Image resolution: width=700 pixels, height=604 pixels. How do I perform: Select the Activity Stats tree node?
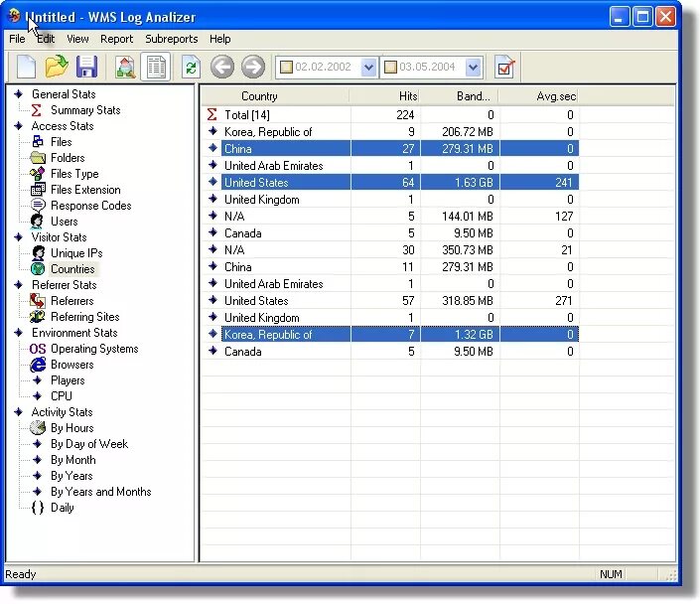click(62, 412)
